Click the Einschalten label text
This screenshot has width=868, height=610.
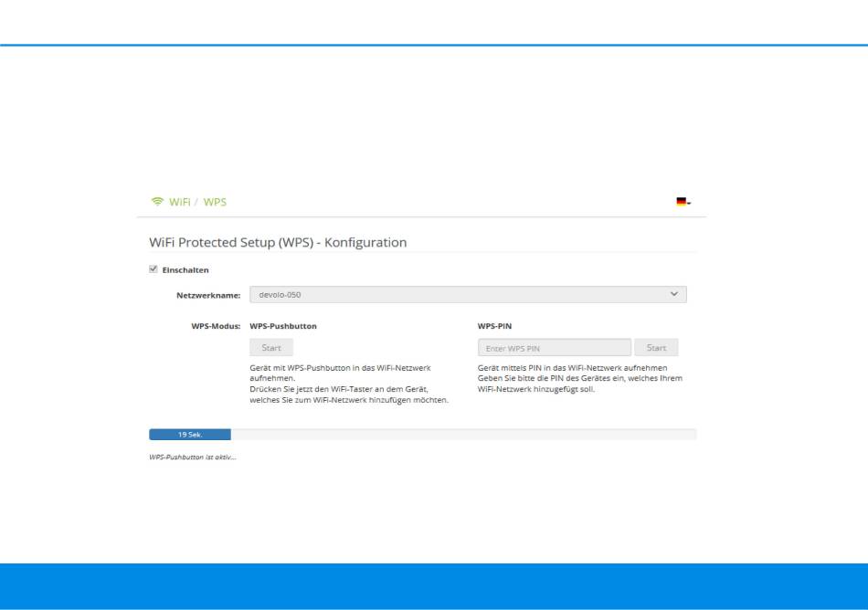185,270
